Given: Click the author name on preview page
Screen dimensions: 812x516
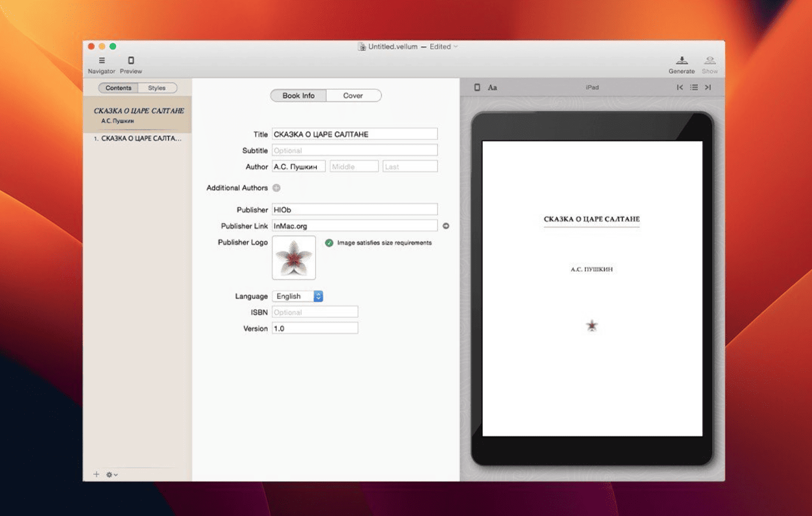Looking at the screenshot, I should (x=592, y=269).
